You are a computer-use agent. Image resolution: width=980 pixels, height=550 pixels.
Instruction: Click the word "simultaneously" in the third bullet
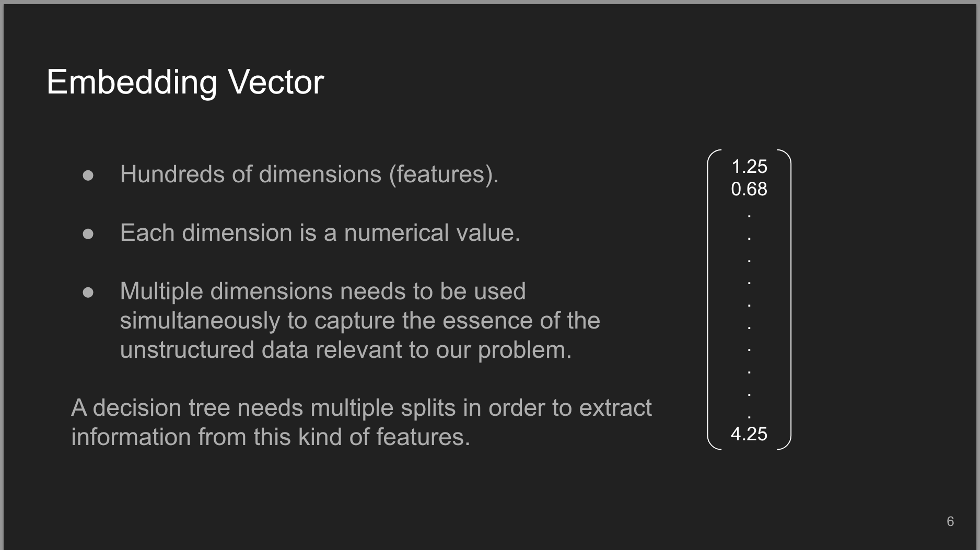[200, 321]
